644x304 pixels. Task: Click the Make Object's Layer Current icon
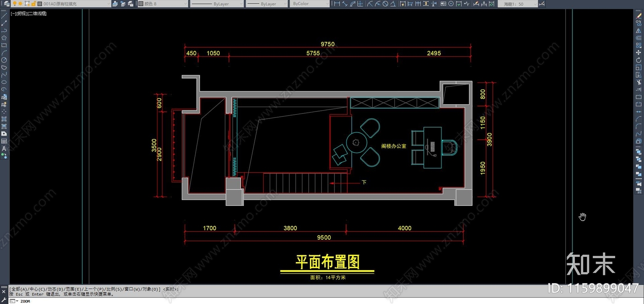tap(115, 4)
